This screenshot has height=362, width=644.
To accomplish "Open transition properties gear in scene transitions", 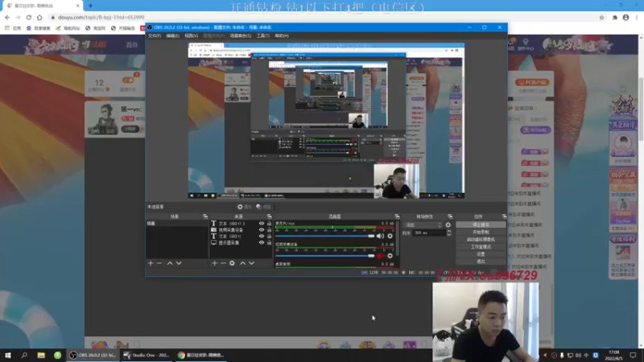I will point(448,225).
